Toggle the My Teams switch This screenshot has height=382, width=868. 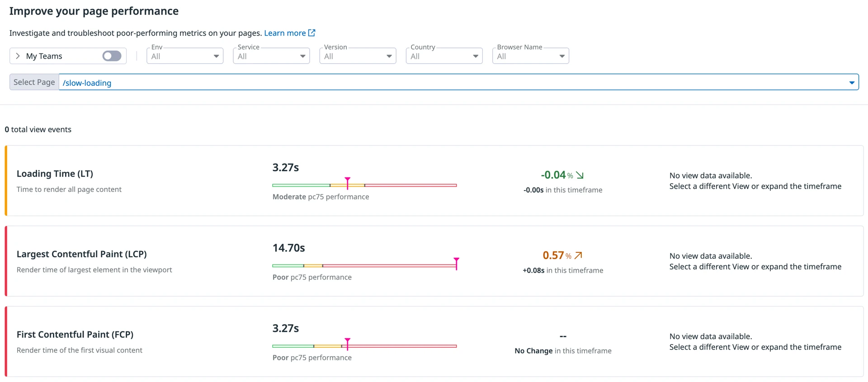pyautogui.click(x=112, y=56)
